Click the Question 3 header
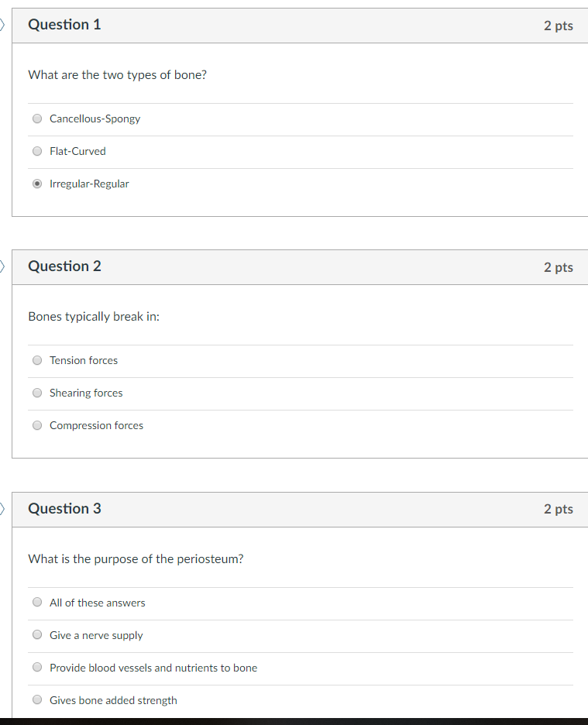This screenshot has height=725, width=588. tap(64, 509)
